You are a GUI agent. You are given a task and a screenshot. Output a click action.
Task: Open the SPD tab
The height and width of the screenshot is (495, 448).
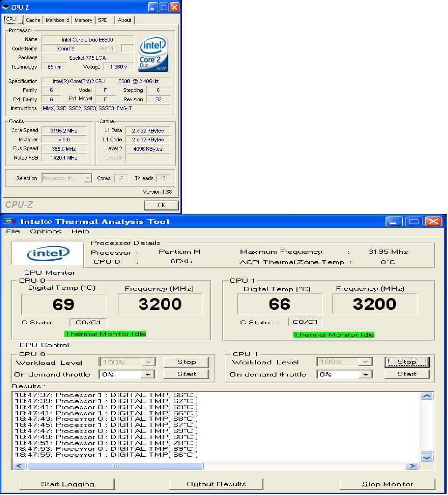point(103,20)
